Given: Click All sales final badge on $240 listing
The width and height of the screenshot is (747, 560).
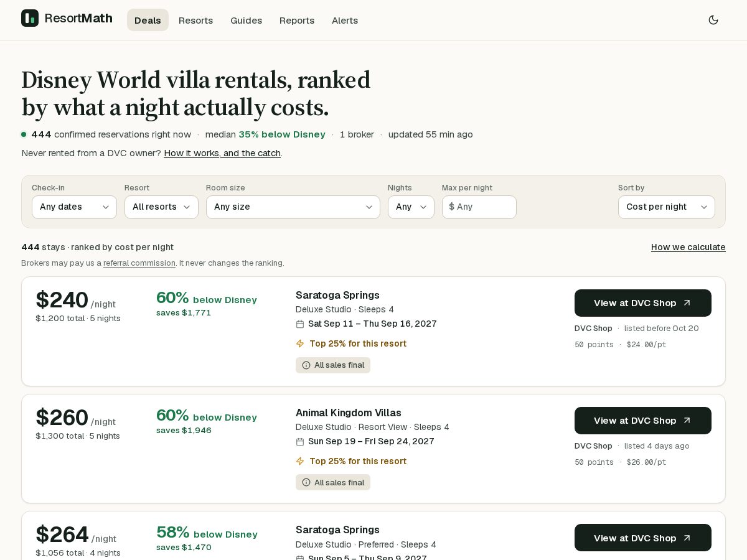Looking at the screenshot, I should pyautogui.click(x=333, y=365).
